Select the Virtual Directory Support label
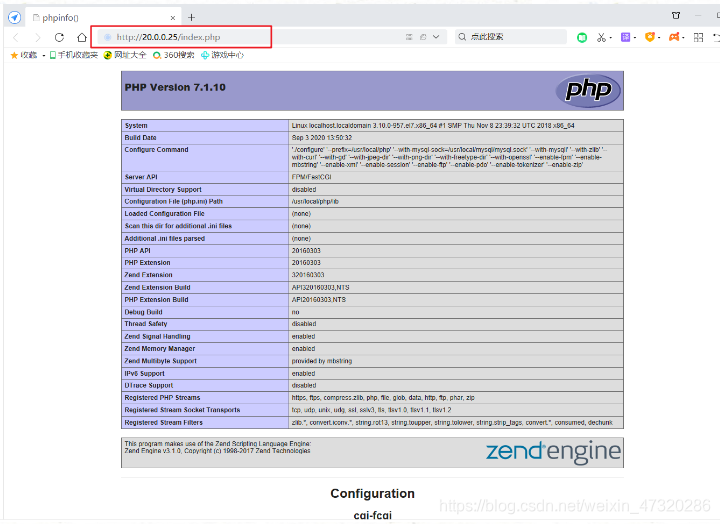This screenshot has height=524, width=720. pos(163,189)
